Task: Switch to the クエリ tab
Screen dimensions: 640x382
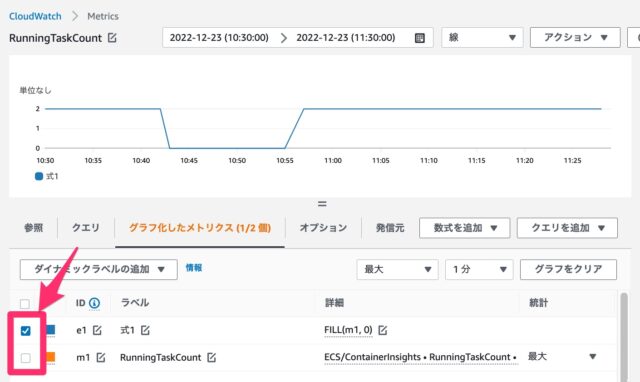Action: 86,228
